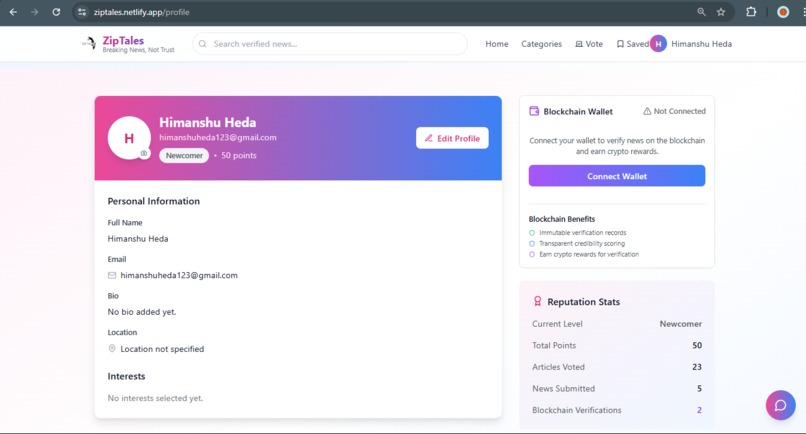Click the Blockchain Wallet title

(x=578, y=112)
